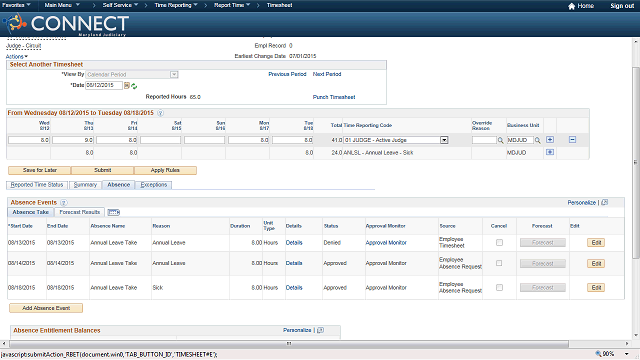The image size is (640, 360).
Task: Open the Favorites dropdown menu
Action: (x=16, y=5)
